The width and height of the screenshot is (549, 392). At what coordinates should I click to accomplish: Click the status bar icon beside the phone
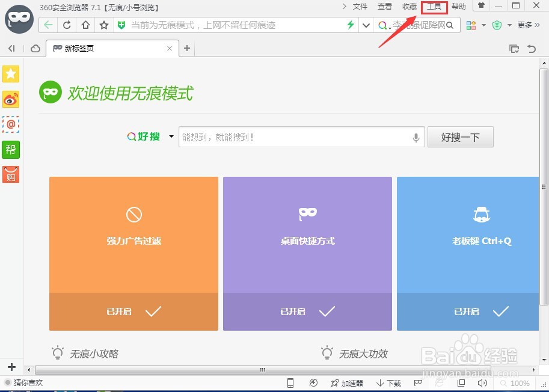[x=313, y=383]
